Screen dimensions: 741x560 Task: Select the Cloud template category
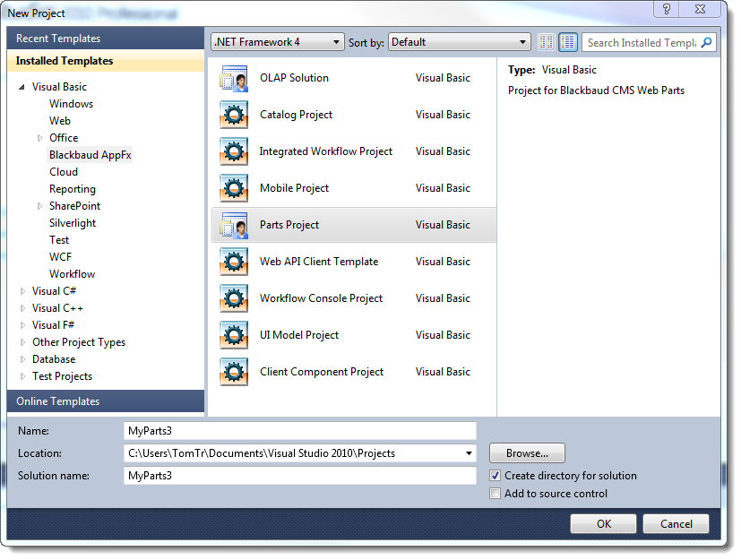point(64,172)
